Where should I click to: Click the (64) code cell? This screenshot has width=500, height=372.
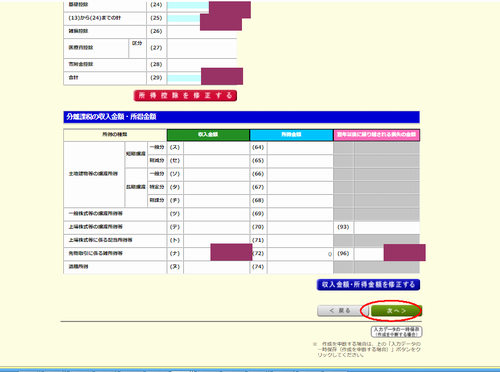pyautogui.click(x=258, y=148)
